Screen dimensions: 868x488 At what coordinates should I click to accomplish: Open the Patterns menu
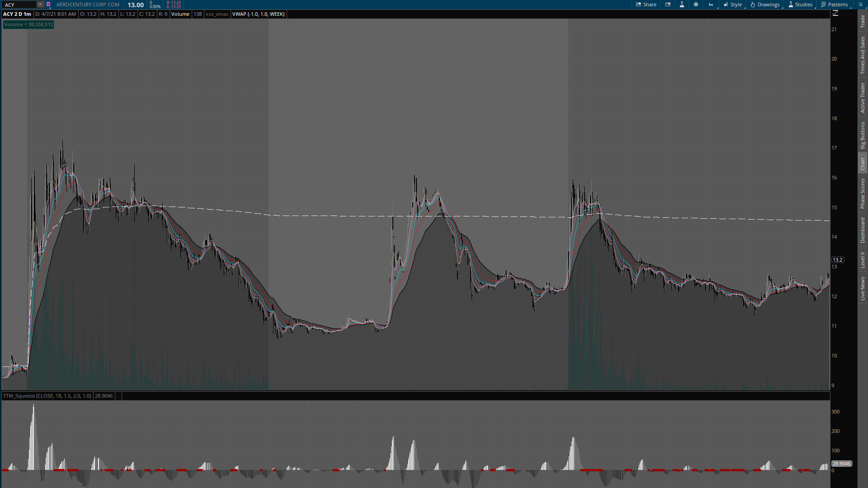point(835,5)
